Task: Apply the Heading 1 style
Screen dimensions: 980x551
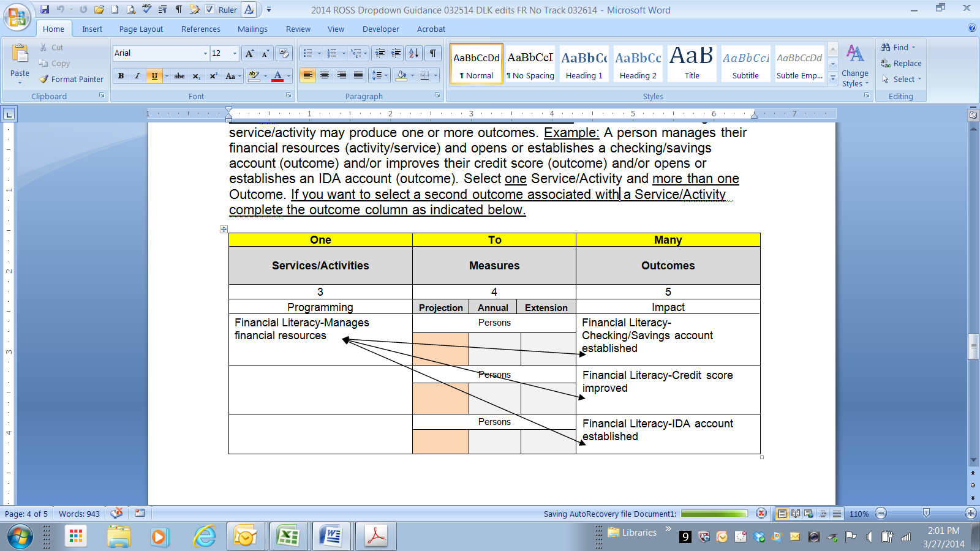Action: [584, 64]
